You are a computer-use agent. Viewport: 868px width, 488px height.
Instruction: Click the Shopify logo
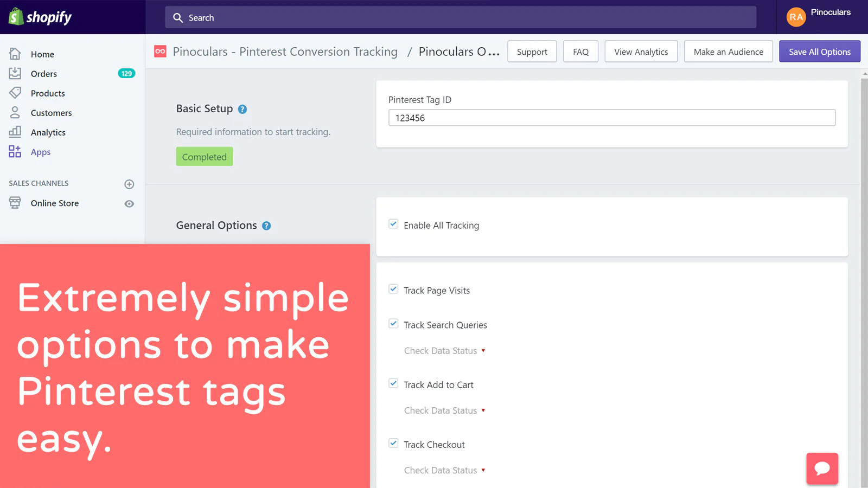pos(40,17)
